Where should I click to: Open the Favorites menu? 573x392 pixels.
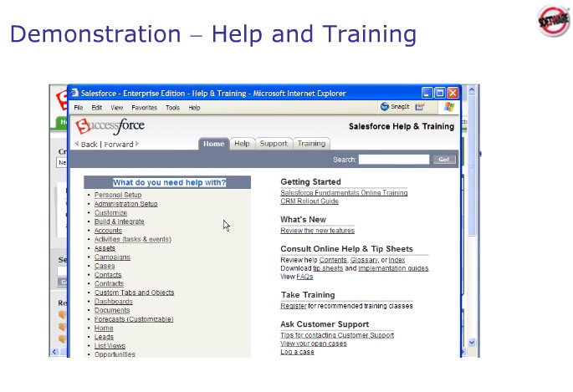click(x=144, y=108)
